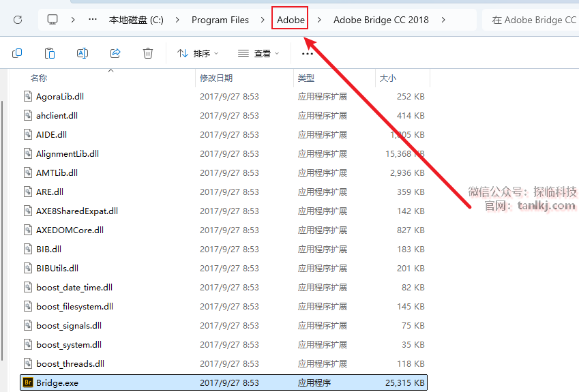
Task: Click the ahclient.dll file icon
Action: [x=28, y=115]
